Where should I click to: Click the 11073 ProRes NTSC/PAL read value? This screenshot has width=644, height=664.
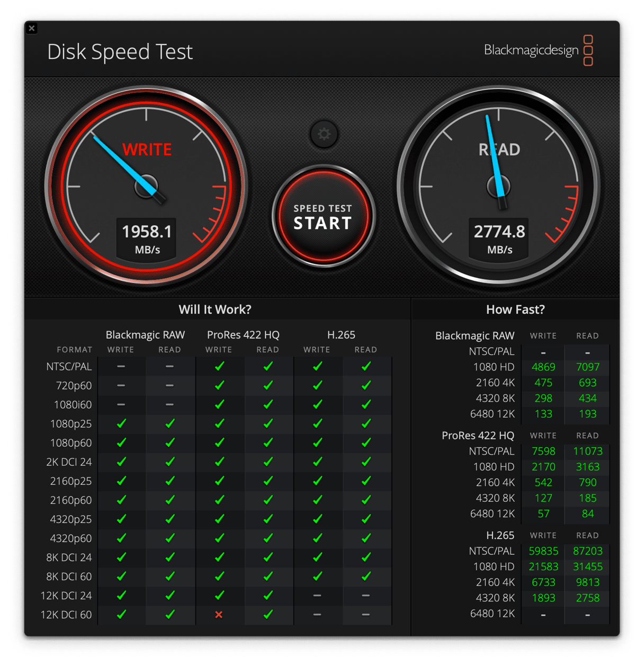point(587,451)
